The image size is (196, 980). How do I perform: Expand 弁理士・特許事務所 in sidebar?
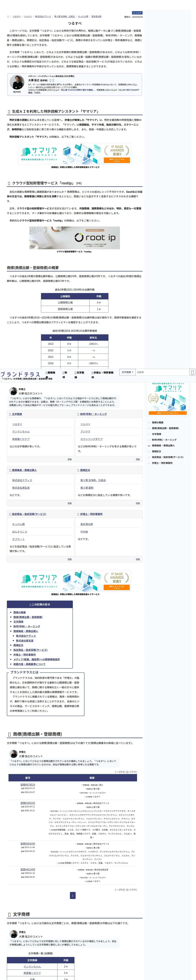[162, 463]
